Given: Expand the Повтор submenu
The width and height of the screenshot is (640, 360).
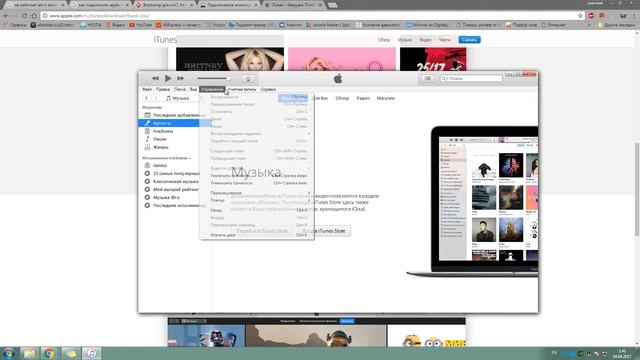Looking at the screenshot, I should pos(257,200).
